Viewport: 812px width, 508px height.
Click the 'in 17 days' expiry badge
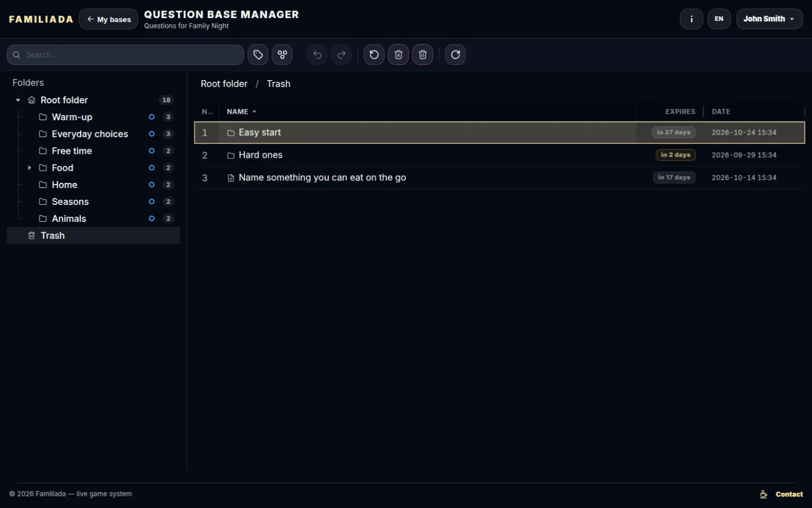click(x=674, y=178)
